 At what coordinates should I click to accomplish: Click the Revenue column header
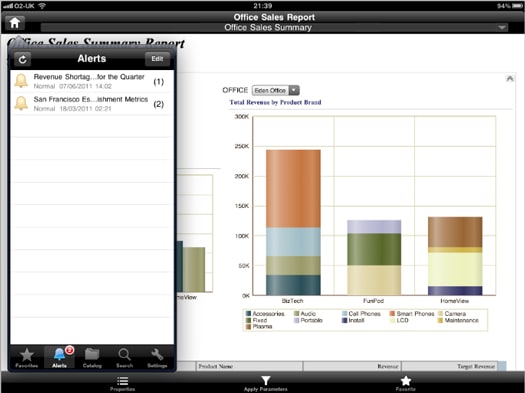[352, 366]
